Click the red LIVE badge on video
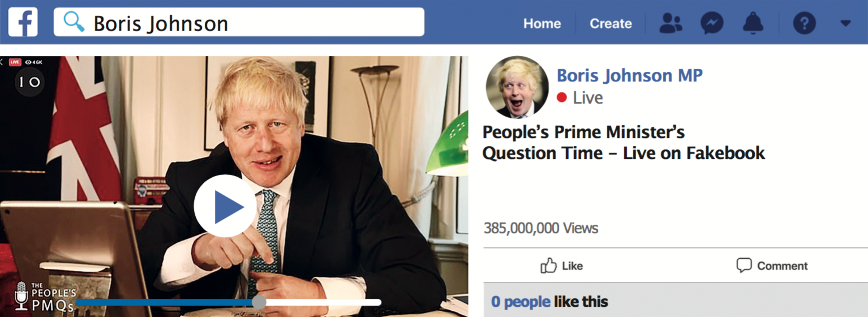 click(x=15, y=62)
